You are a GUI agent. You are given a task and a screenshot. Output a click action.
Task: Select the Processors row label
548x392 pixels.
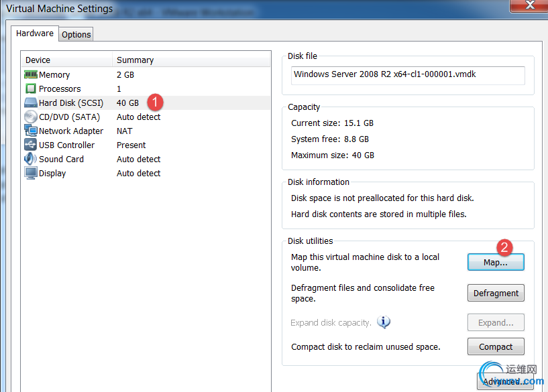(x=60, y=88)
